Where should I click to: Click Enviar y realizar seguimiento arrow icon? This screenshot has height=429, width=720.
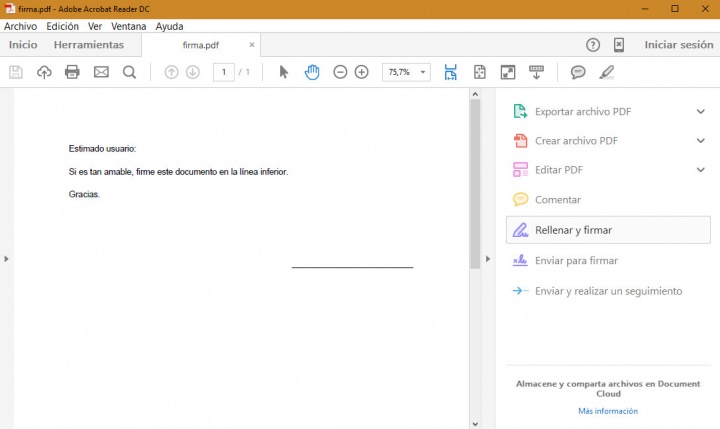[520, 291]
